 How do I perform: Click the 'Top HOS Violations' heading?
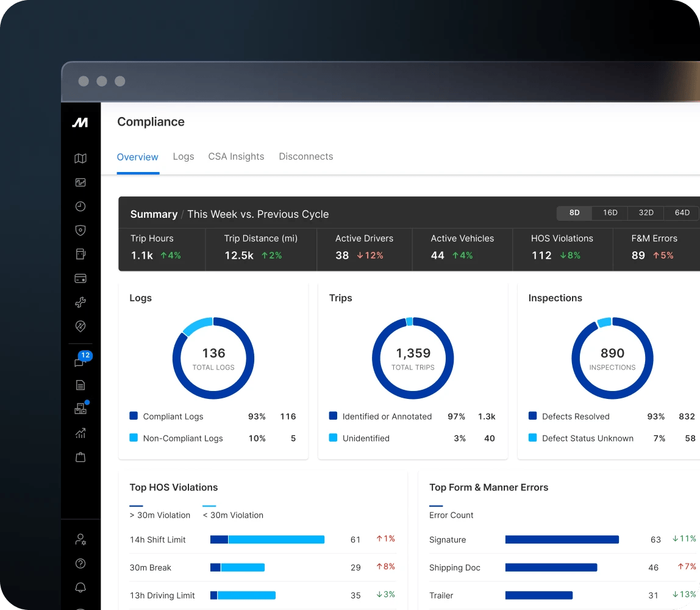coord(174,487)
